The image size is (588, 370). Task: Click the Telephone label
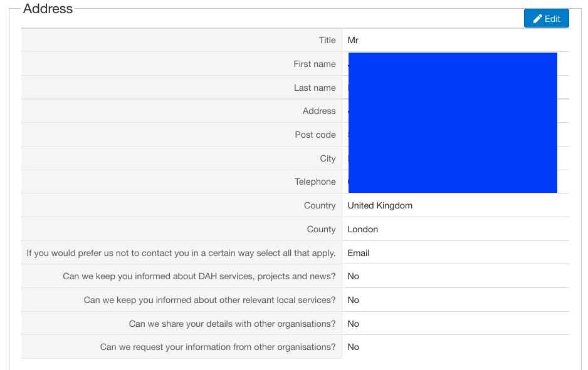click(315, 182)
